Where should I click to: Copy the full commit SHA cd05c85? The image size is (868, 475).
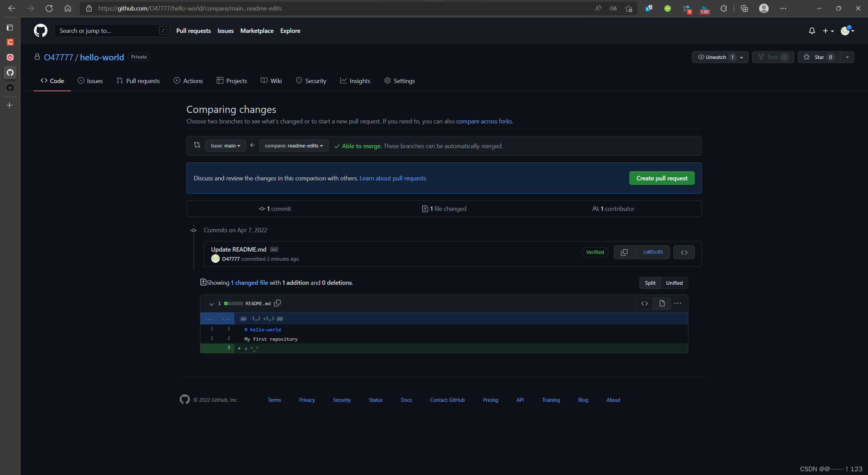624,252
